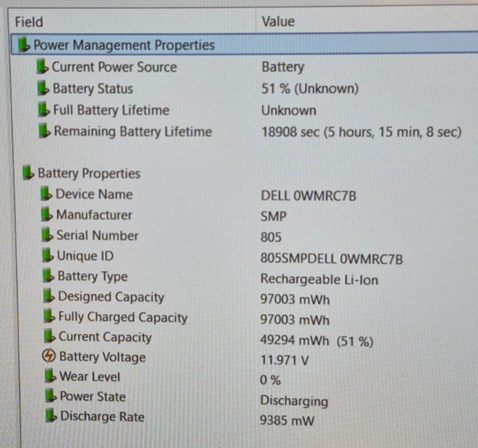Click the device name value "DELL 0WMRC7B"
Viewport: 478px width, 448px height.
pos(309,196)
